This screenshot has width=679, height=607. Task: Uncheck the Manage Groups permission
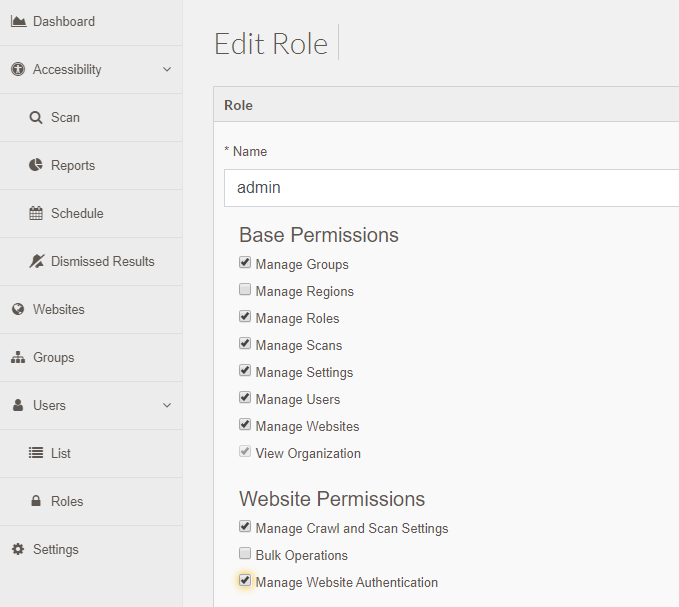(245, 262)
